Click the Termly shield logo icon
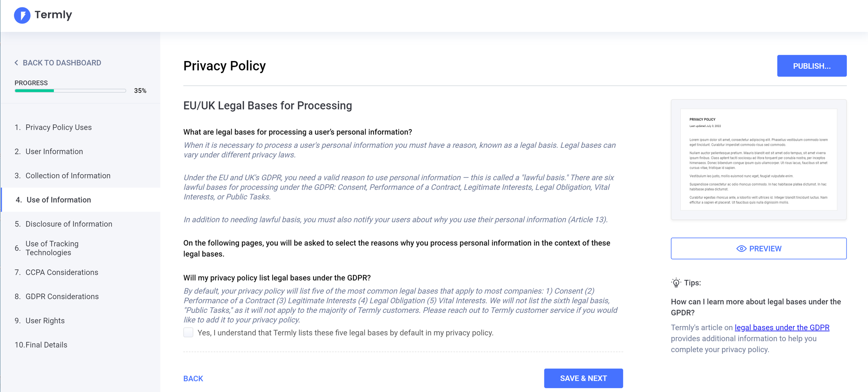 [22, 15]
